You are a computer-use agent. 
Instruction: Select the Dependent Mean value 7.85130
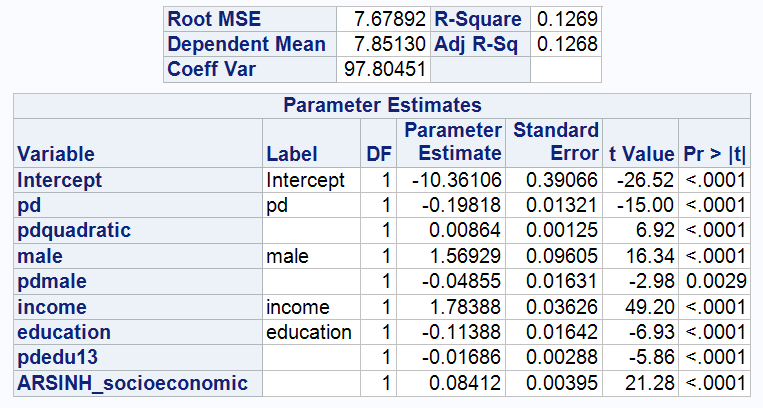click(382, 45)
